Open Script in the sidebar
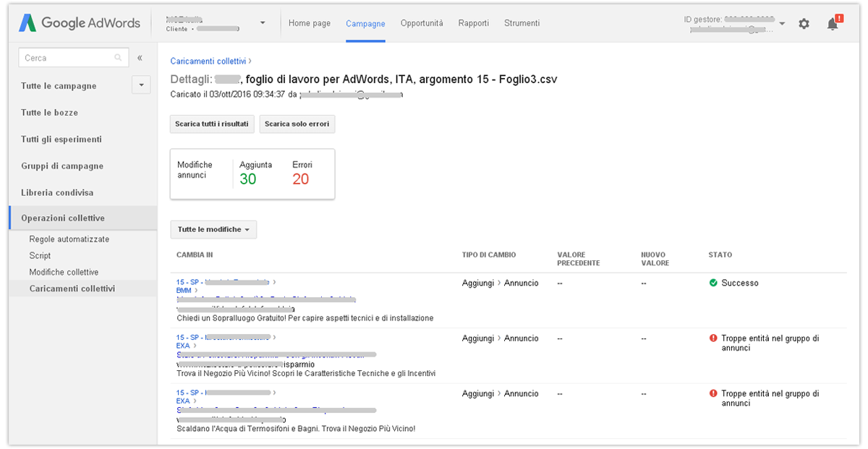The height and width of the screenshot is (449, 868). coord(40,256)
